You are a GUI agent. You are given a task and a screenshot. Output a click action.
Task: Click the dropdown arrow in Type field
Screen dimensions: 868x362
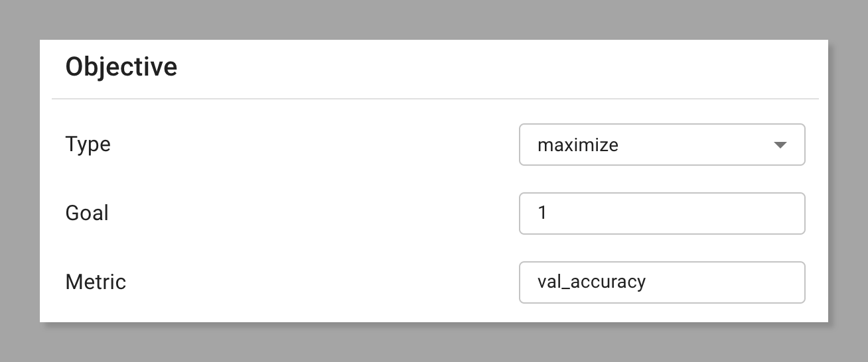coord(780,145)
